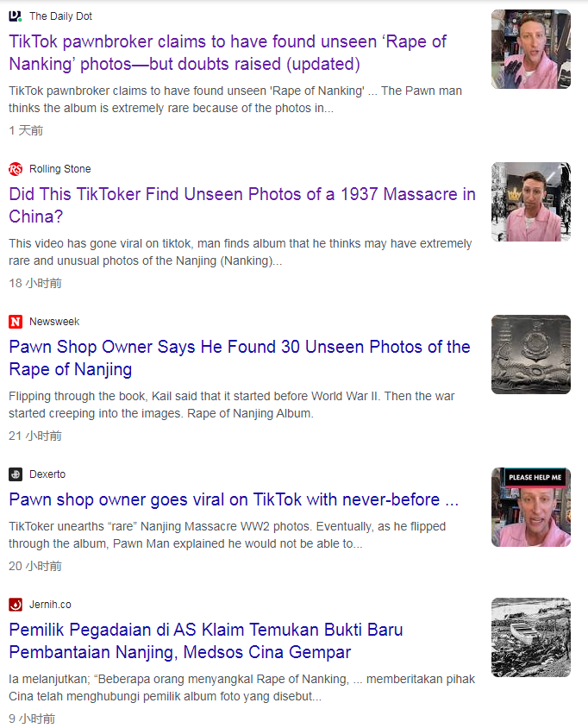Click the Jernih.co source name
This screenshot has height=728, width=588.
pyautogui.click(x=50, y=605)
